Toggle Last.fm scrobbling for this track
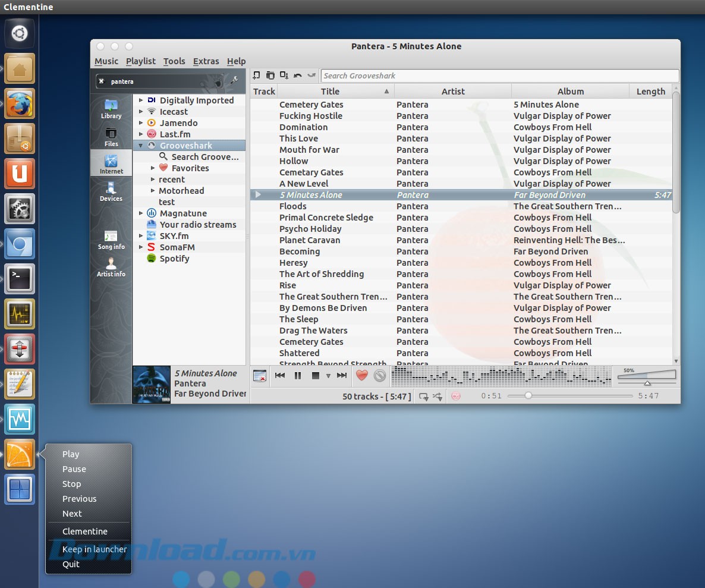Viewport: 705px width, 588px height. click(456, 396)
